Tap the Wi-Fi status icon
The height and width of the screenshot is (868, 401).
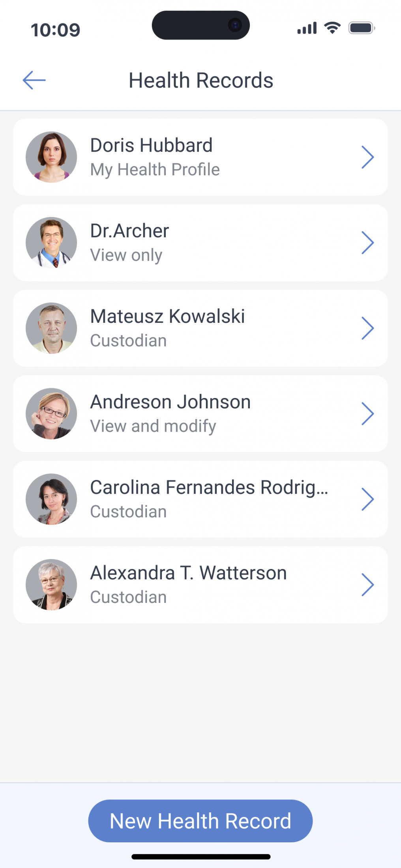tap(332, 28)
